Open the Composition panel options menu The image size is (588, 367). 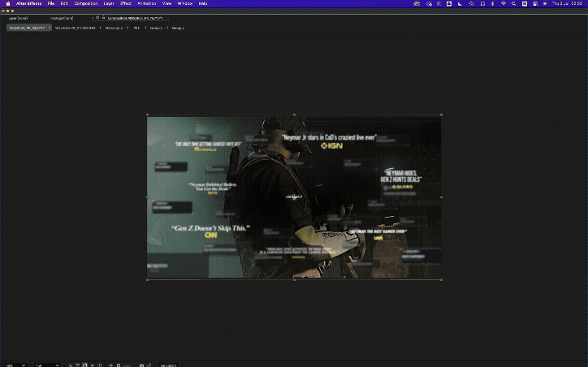pyautogui.click(x=167, y=19)
